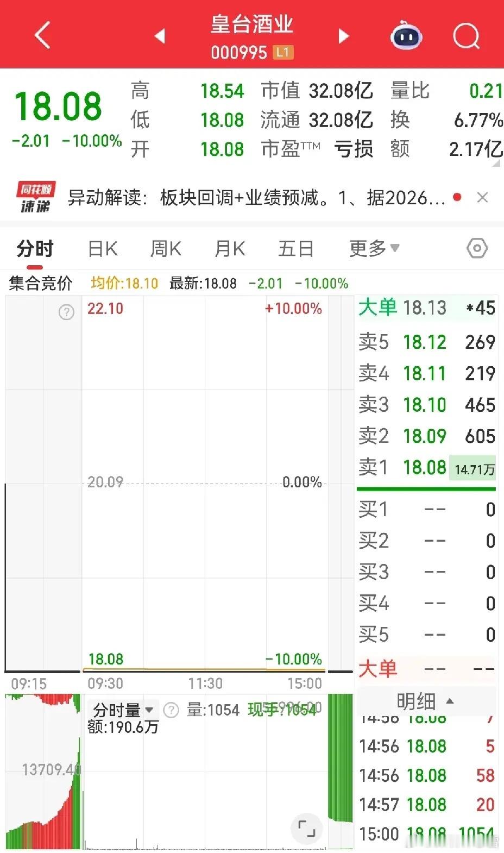Image resolution: width=504 pixels, height=853 pixels.
Task: Expand quote details corner triangle
Action: tap(496, 162)
